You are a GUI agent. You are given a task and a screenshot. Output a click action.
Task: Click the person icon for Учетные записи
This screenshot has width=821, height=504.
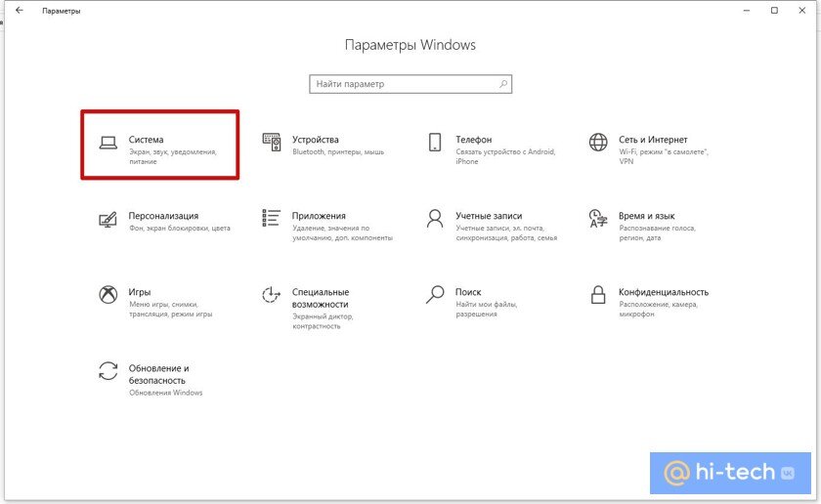[435, 218]
